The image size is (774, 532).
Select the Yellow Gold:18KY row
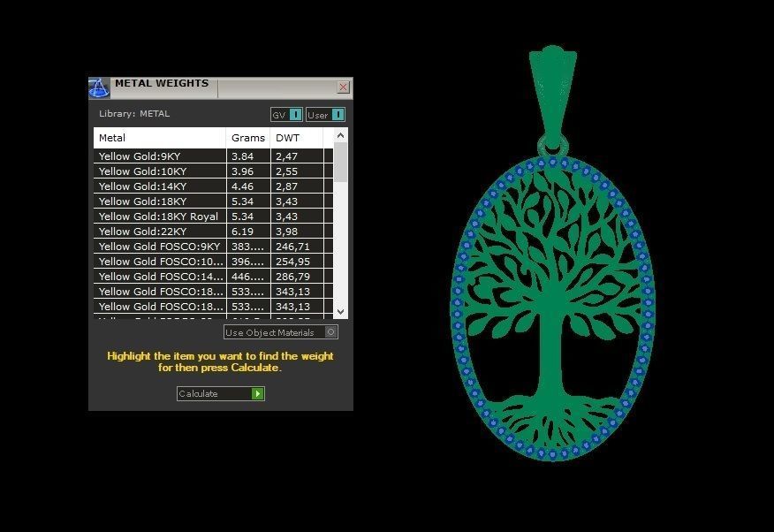click(213, 201)
